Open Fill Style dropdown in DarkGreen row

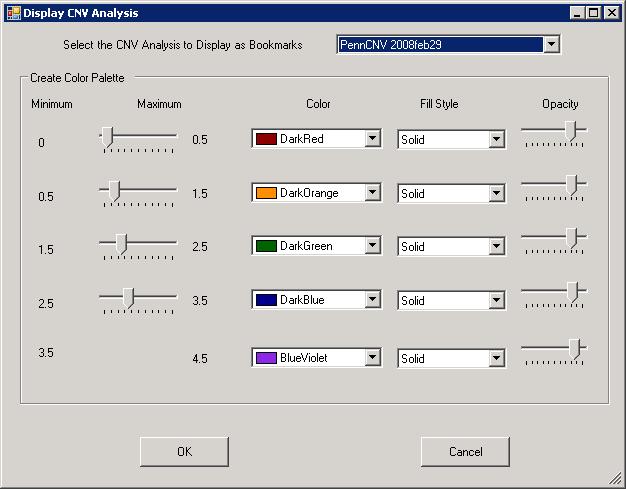[x=496, y=246]
